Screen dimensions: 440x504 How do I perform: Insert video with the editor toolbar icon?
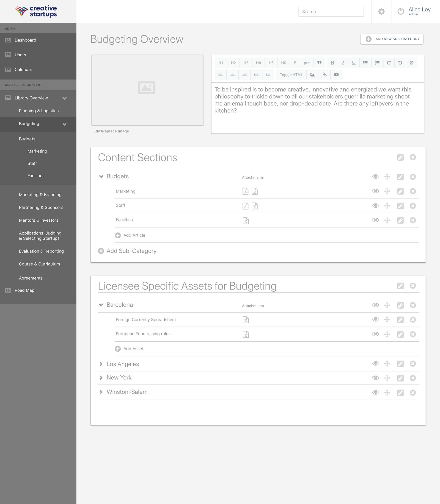coord(336,75)
